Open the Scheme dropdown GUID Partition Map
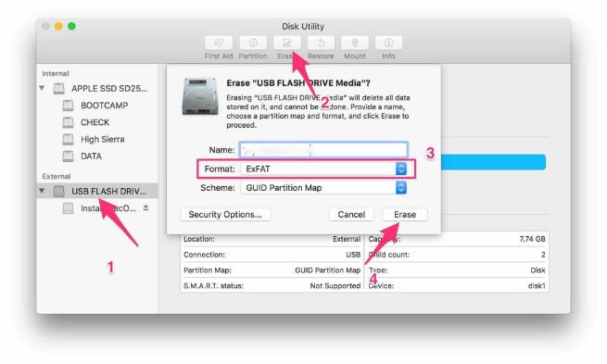The height and width of the screenshot is (364, 607). [x=323, y=188]
